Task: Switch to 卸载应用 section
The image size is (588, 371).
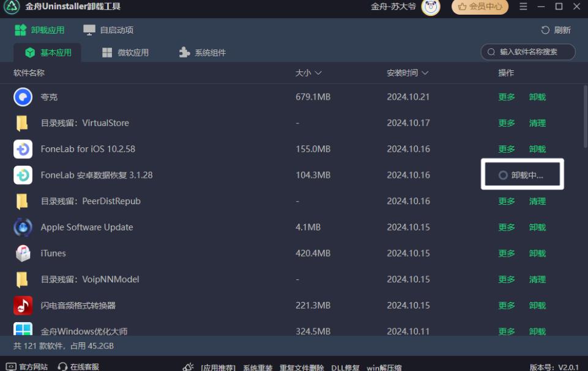Action: pyautogui.click(x=39, y=30)
